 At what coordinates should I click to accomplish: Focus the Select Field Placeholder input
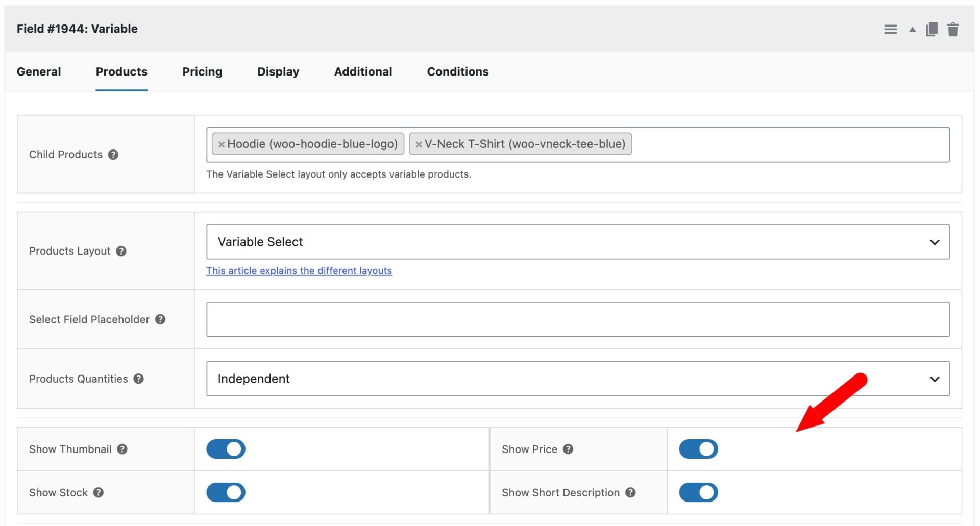[x=578, y=319]
